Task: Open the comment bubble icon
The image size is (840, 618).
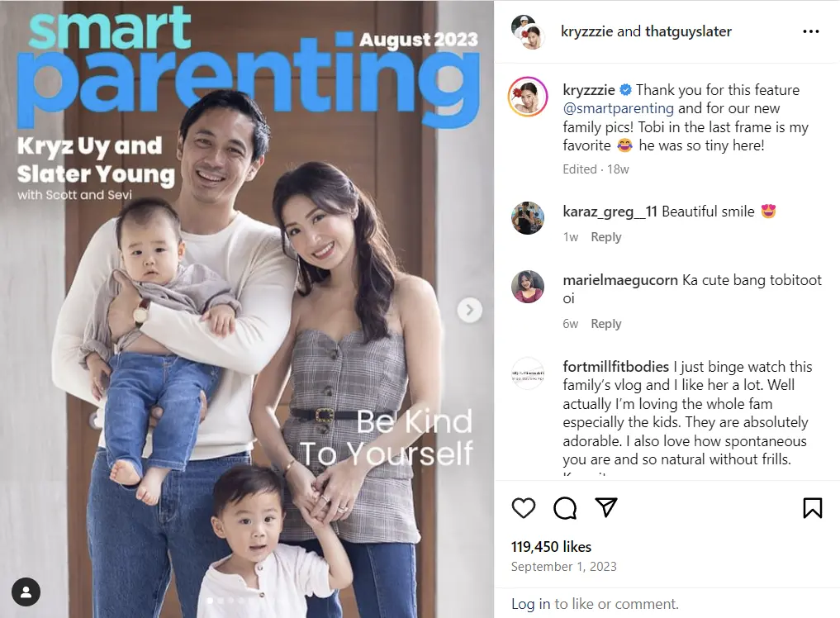Action: (x=565, y=508)
